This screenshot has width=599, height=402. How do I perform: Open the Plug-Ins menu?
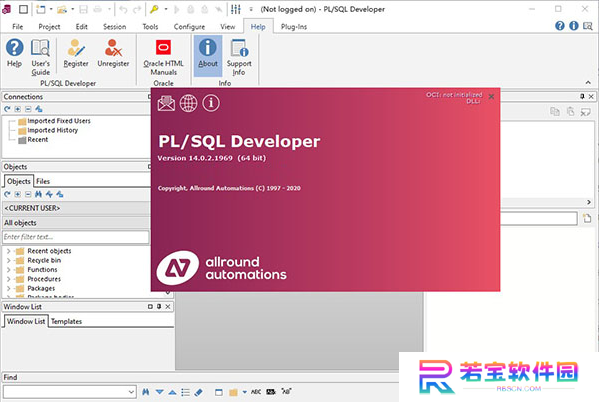[x=294, y=26]
